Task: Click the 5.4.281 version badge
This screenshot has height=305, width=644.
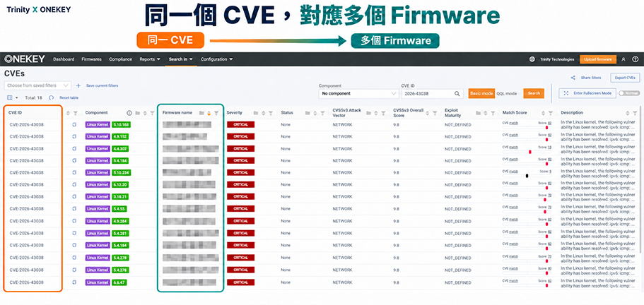Action: 119,233
